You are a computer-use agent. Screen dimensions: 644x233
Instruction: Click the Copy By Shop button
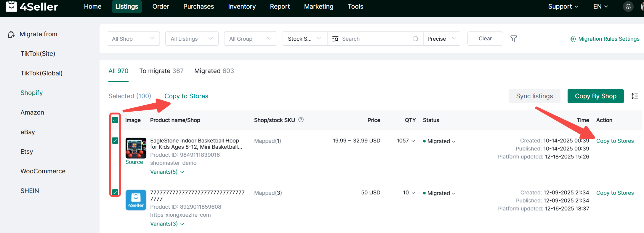tap(595, 96)
